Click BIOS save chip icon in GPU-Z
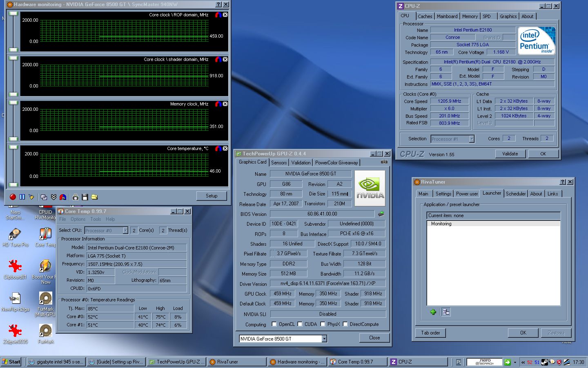This screenshot has width=588, height=368. click(x=381, y=214)
